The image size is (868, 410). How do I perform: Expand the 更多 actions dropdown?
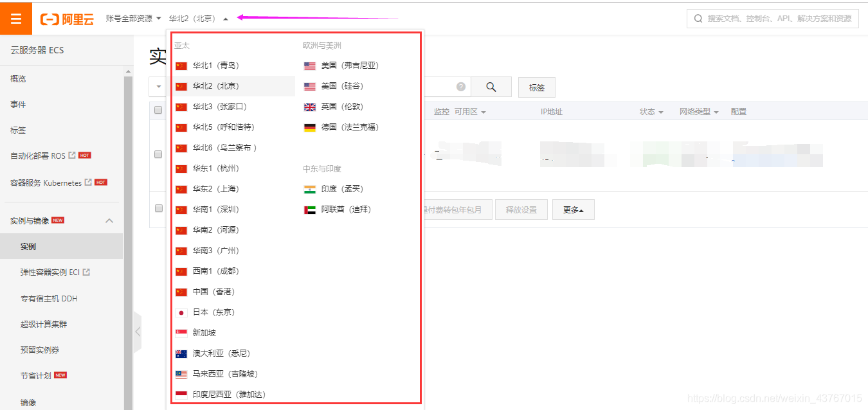(573, 209)
